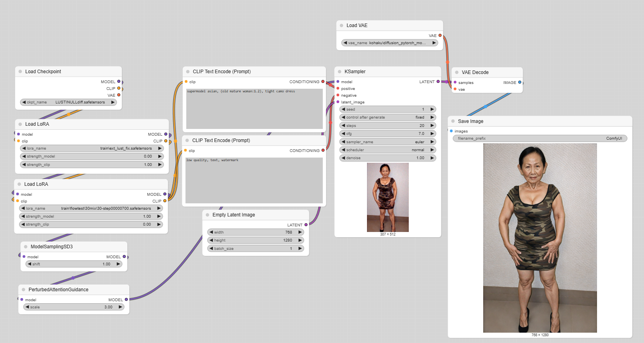
Task: Click the prompt text box containing 'supermodel asian'
Action: 254,109
